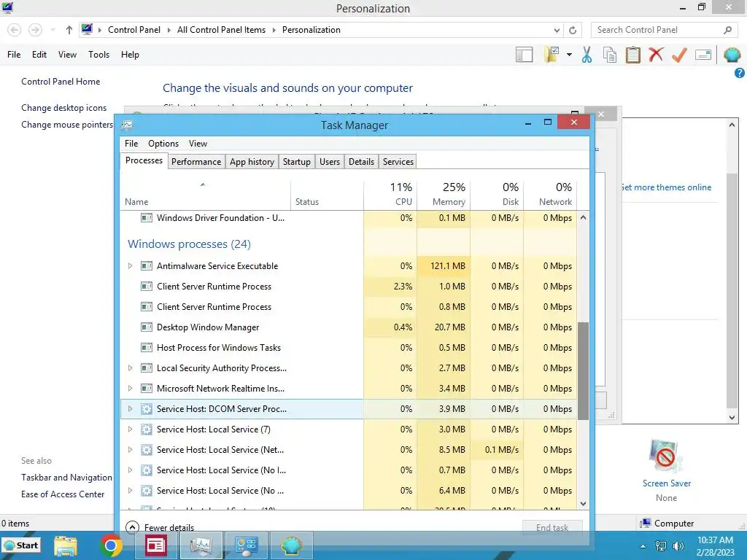Select the Desktop Window Manager process row
Screen dimensions: 747x560
(x=348, y=327)
